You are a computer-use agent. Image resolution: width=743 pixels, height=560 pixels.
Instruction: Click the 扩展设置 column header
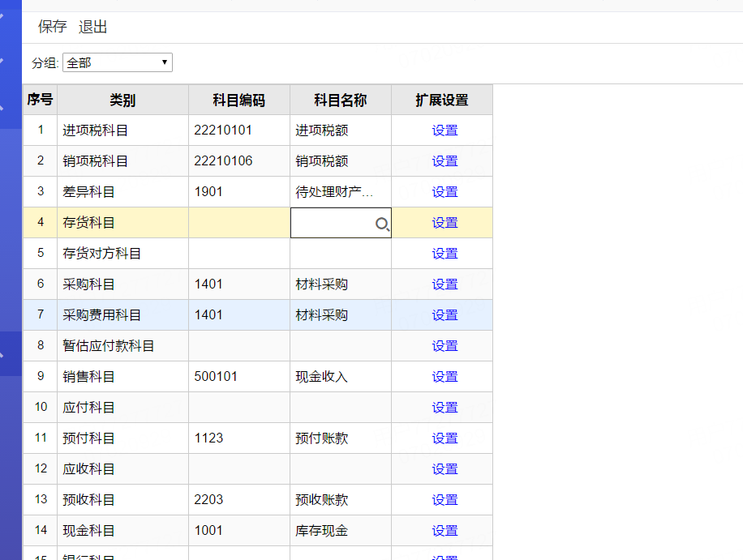pyautogui.click(x=442, y=100)
